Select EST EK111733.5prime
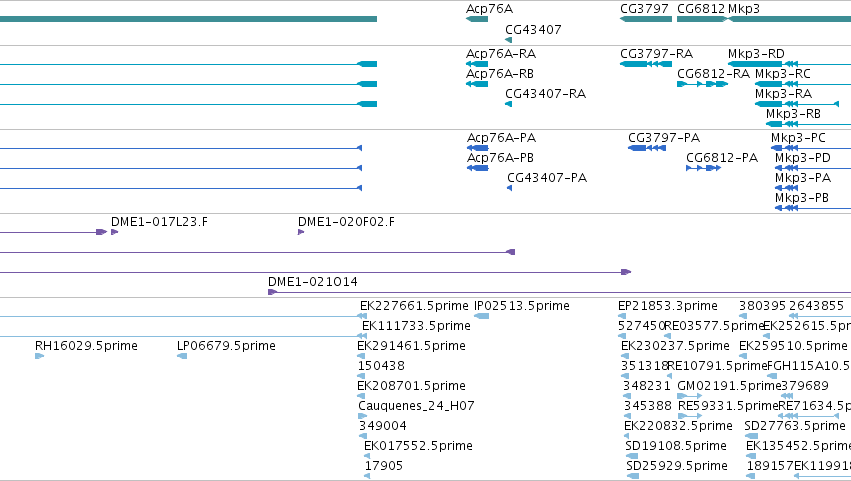 point(416,326)
